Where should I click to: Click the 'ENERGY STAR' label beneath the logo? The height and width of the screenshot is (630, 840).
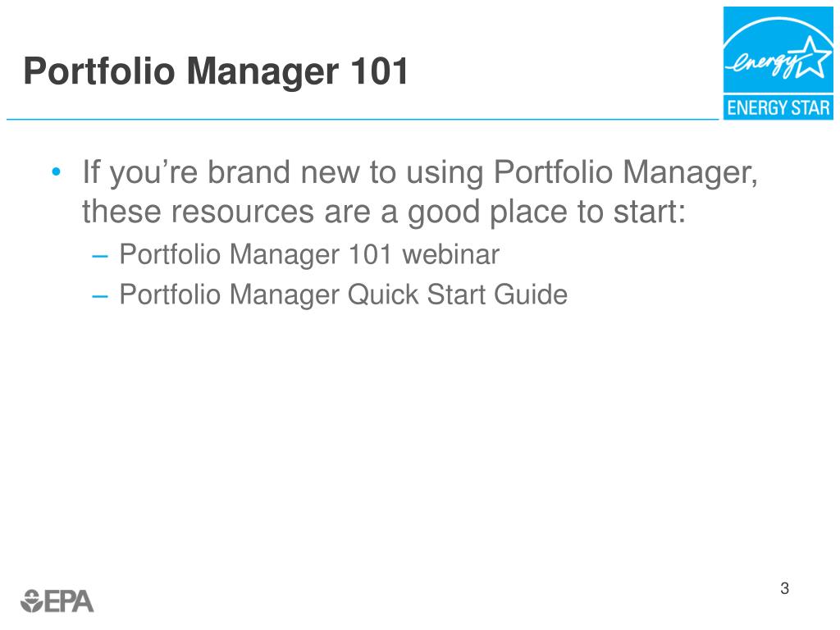[x=778, y=109]
